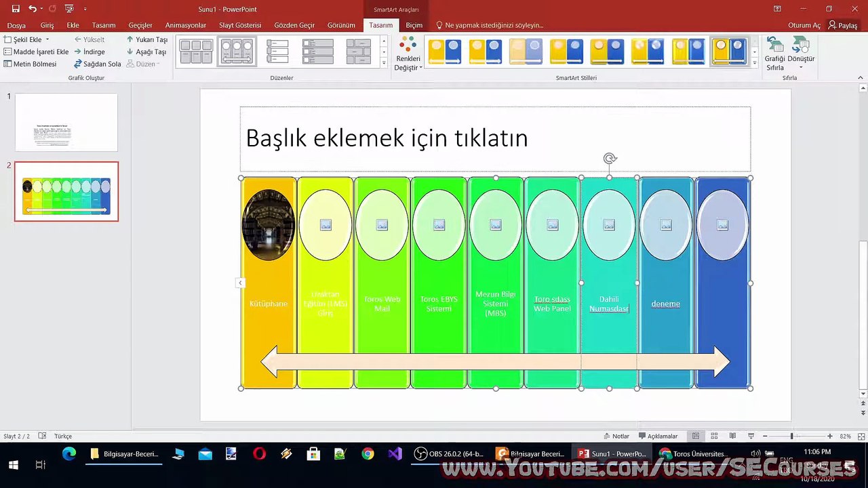Click Grafiği Sıfırla to reset graphic

point(775,54)
